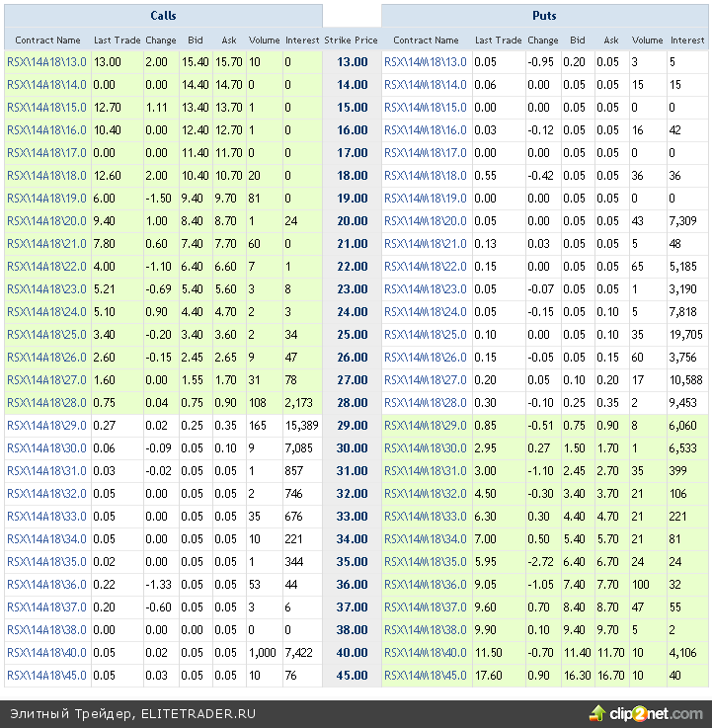Viewport: 712px width, 728px height.
Task: Sort puts by Interest column header
Action: tap(687, 40)
